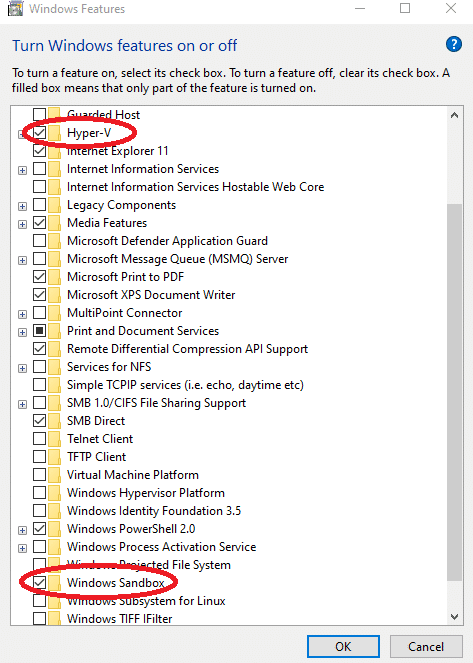This screenshot has height=663, width=473.
Task: Click the Windows PowerShell 2.0 folder icon
Action: pyautogui.click(x=55, y=529)
